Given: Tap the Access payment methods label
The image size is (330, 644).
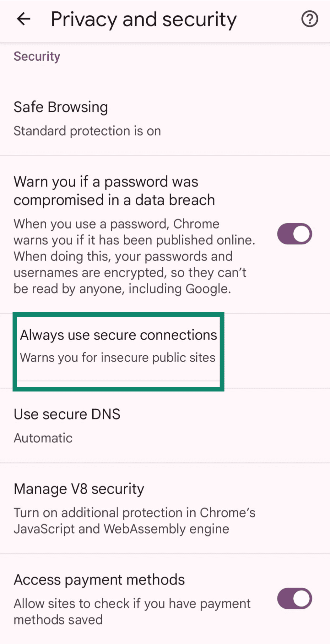Looking at the screenshot, I should [x=99, y=579].
